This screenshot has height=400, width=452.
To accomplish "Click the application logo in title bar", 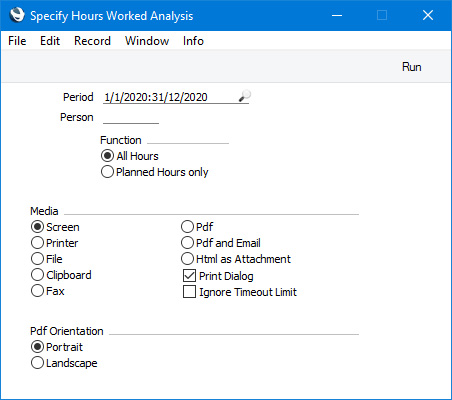I will pyautogui.click(x=17, y=15).
